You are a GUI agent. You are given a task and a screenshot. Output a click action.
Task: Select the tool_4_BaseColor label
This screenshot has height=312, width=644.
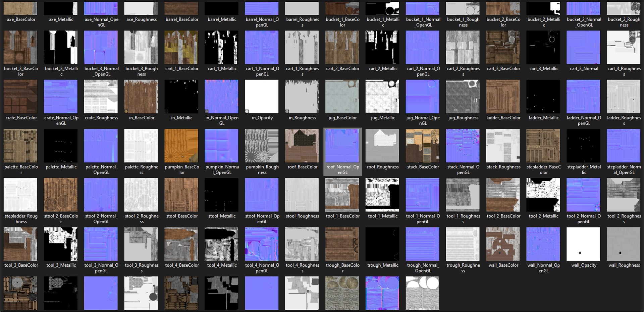point(182,265)
